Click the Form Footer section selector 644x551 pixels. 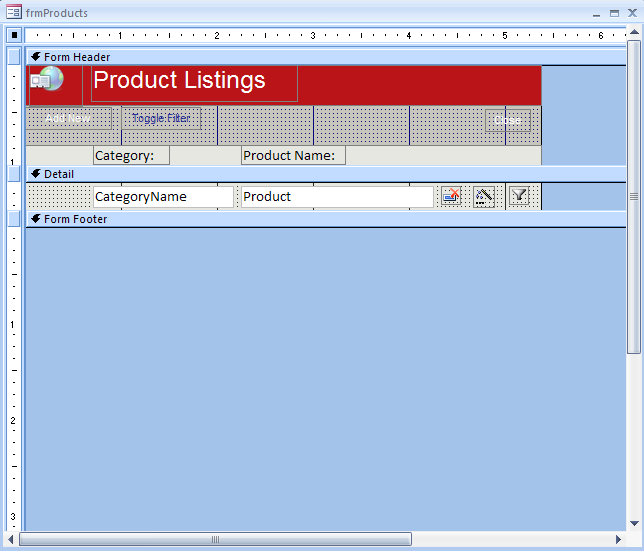[x=14, y=219]
